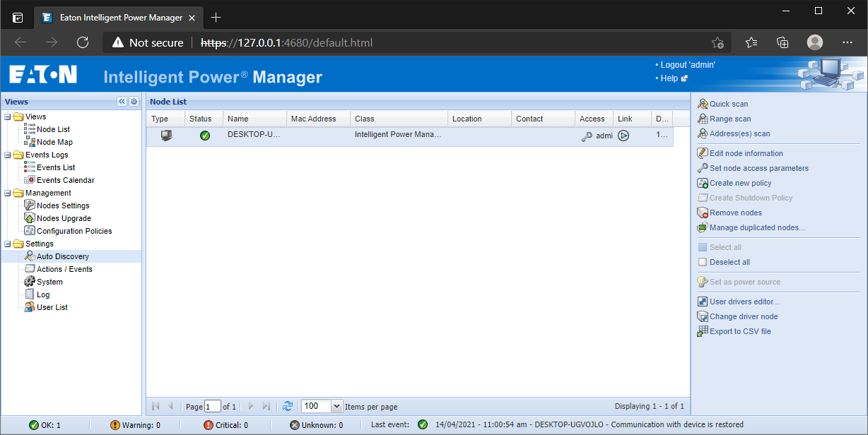Reload the browser page
Screen dimensions: 868x435
tap(83, 42)
